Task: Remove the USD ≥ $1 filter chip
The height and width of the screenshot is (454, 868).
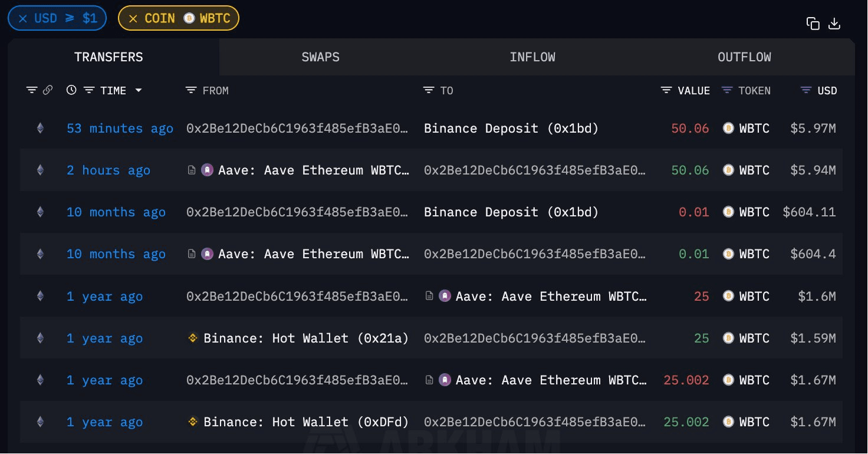Action: pyautogui.click(x=23, y=18)
